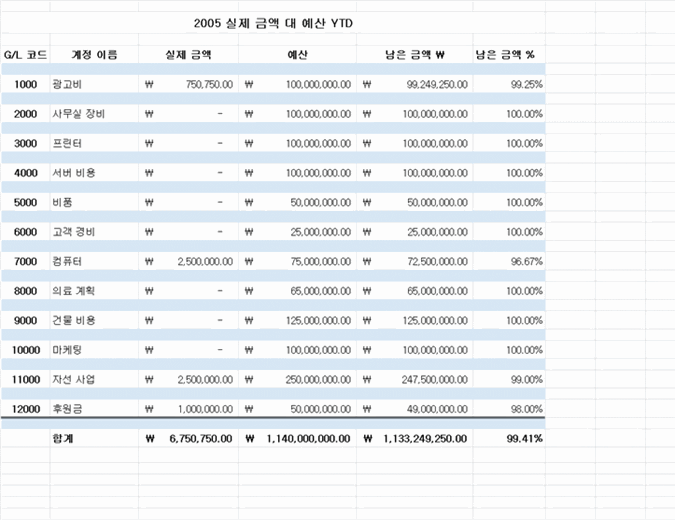
Task: Select the '남은 금액 %' header cell
Action: point(508,55)
